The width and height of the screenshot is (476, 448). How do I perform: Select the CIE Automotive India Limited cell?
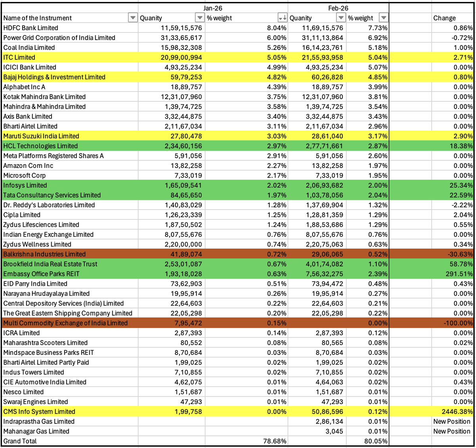tap(70, 382)
